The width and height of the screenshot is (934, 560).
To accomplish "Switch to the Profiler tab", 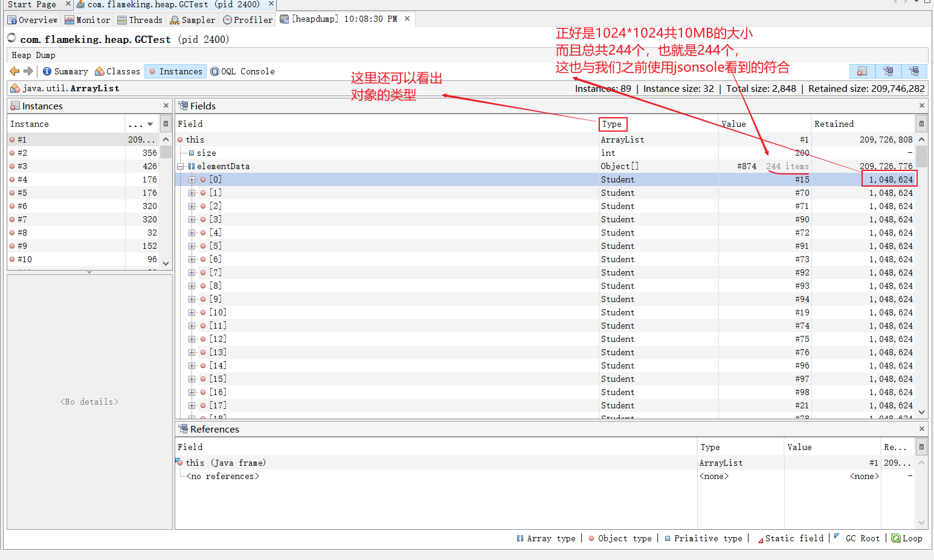I will 248,20.
